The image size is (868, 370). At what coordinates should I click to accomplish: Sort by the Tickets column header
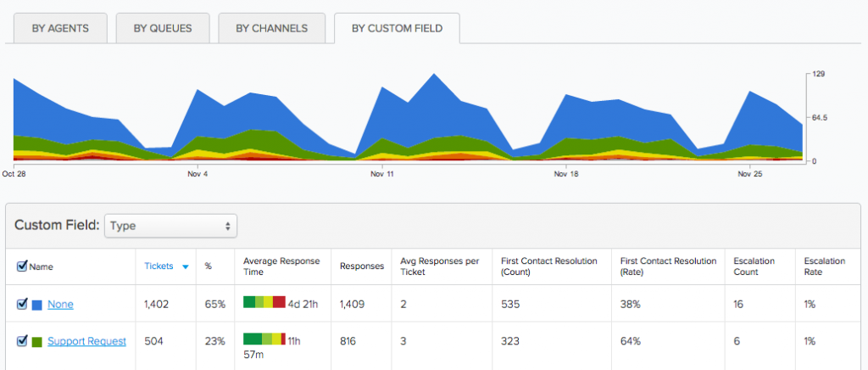tap(159, 266)
